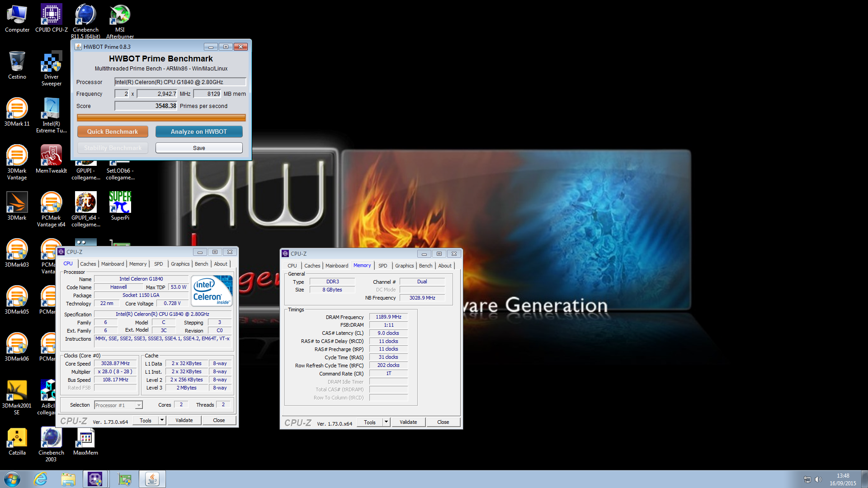Image resolution: width=868 pixels, height=488 pixels.
Task: Open Catzilla desktop shortcut
Action: (x=17, y=441)
